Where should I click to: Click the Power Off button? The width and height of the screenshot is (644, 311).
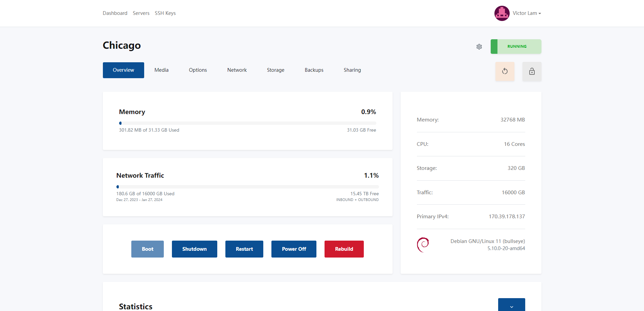(x=294, y=249)
